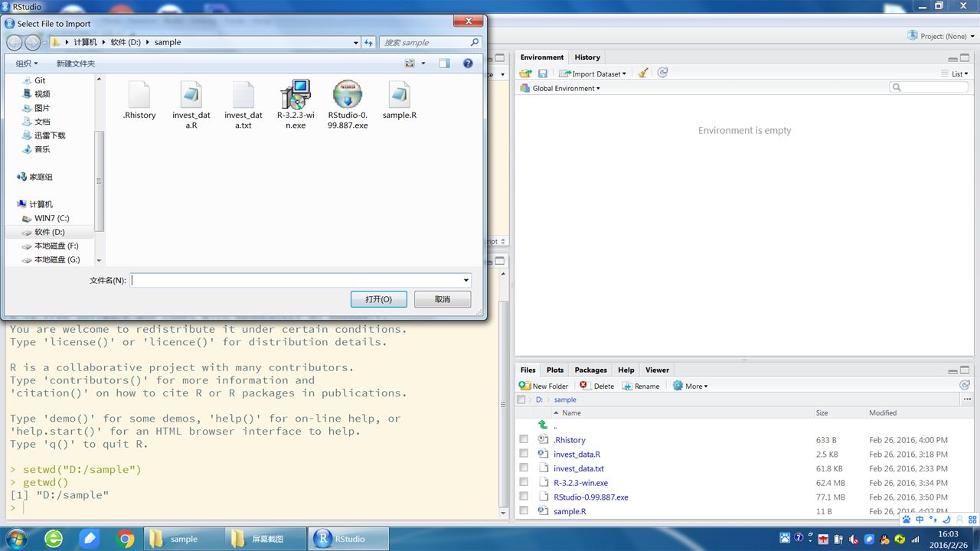Toggle the preview pane in the file dialog

pyautogui.click(x=444, y=64)
